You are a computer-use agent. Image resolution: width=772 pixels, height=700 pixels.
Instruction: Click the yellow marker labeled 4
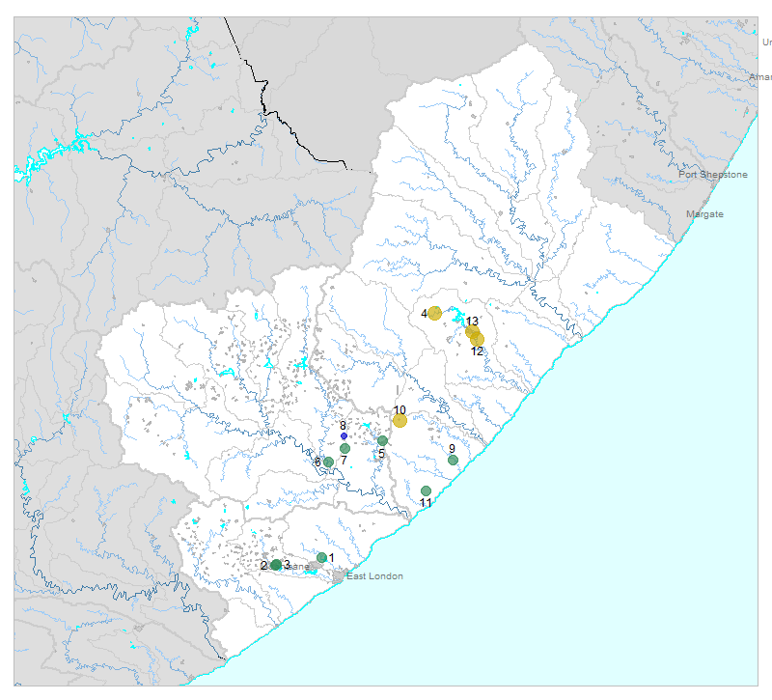click(435, 313)
